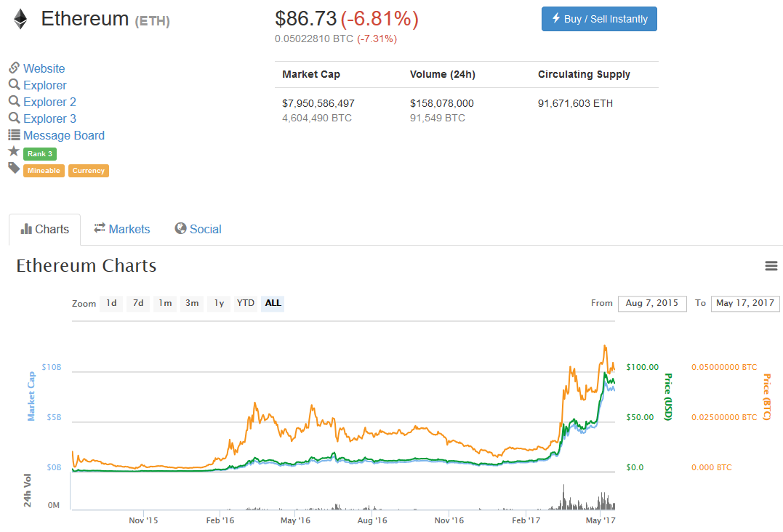The width and height of the screenshot is (783, 532).
Task: Switch to the Social tab
Action: click(198, 229)
